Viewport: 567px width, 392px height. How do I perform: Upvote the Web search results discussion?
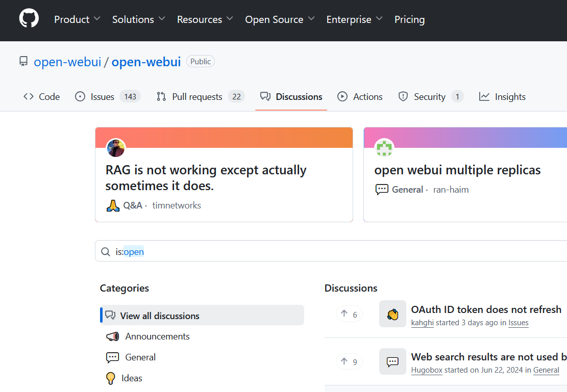pyautogui.click(x=349, y=361)
